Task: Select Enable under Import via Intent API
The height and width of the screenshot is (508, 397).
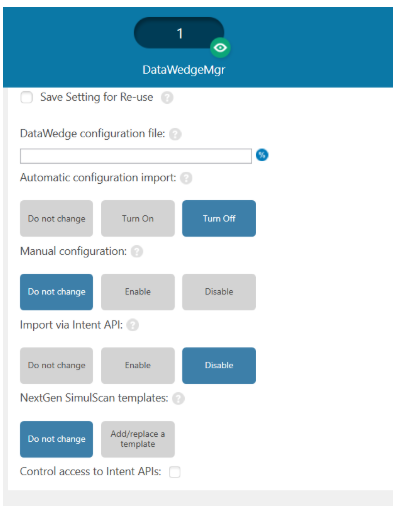Action: coord(138,366)
